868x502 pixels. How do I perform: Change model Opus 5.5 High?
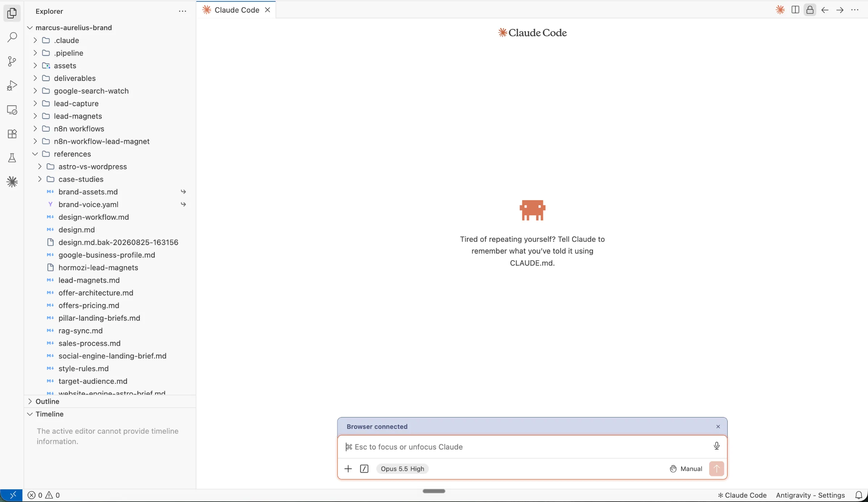(x=403, y=469)
